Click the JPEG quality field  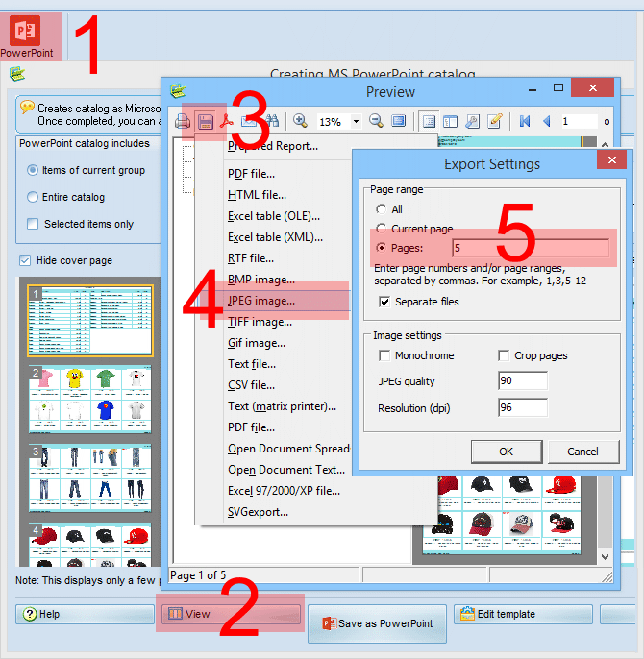point(523,380)
